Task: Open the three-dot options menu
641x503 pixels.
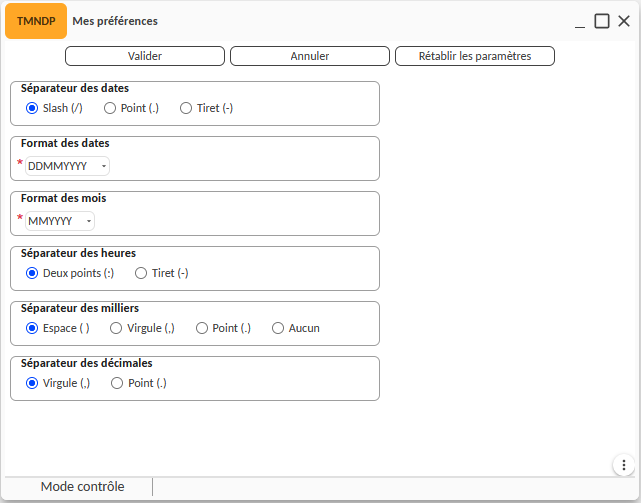Action: tap(621, 464)
